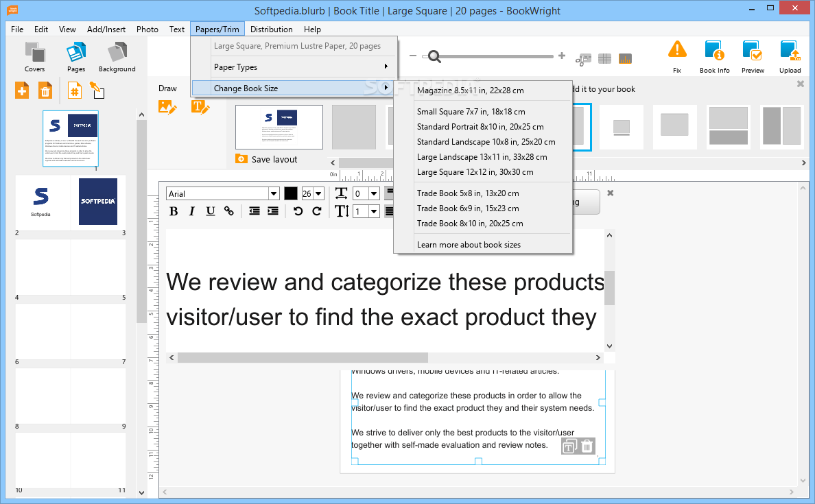Screen dimensions: 815x504
Task: Delete the selected page with trash icon
Action: [x=45, y=91]
